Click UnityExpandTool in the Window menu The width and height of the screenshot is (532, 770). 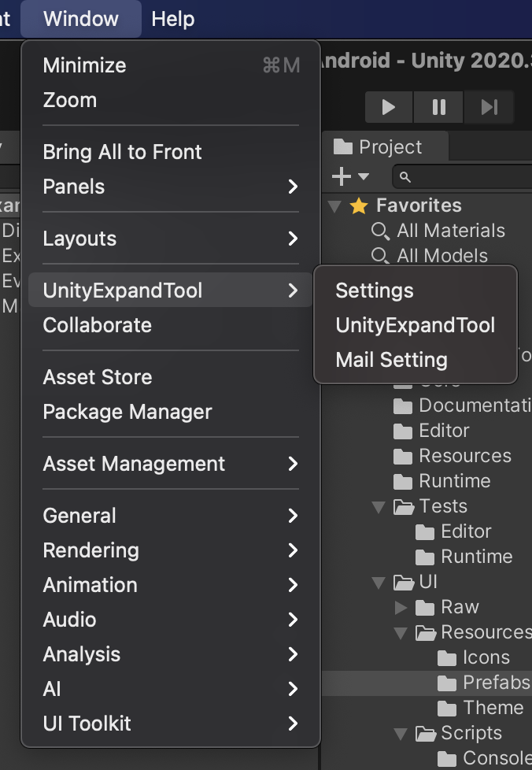tap(171, 291)
